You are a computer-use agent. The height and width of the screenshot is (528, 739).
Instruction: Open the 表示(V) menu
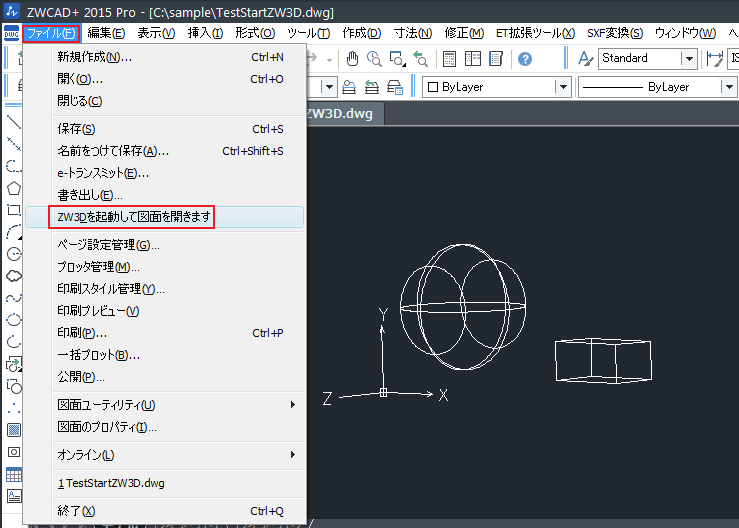tap(156, 33)
